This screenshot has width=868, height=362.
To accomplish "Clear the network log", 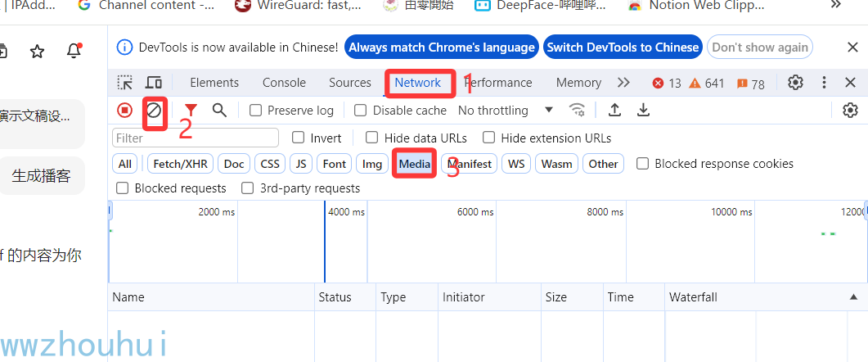I will (x=154, y=110).
